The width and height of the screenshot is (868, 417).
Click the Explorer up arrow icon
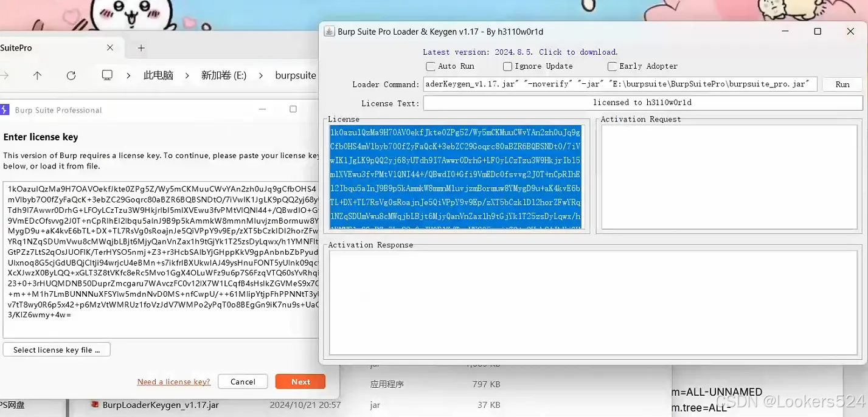pyautogui.click(x=38, y=75)
